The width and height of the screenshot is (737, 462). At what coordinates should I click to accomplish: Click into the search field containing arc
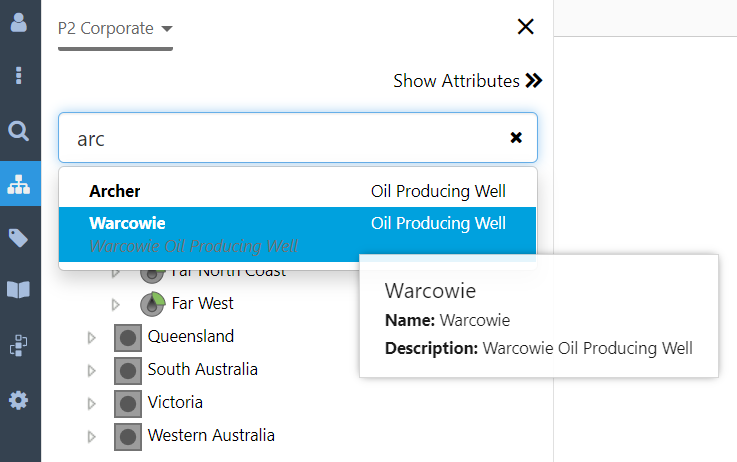280,138
